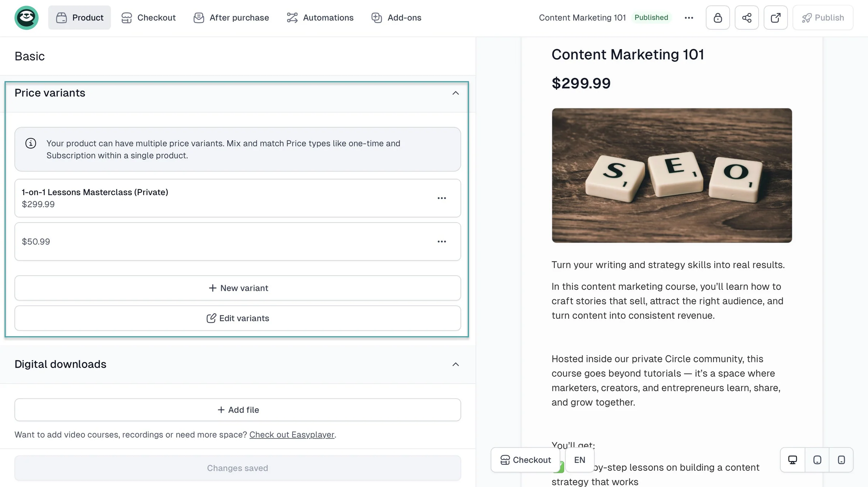Open product page in new window icon
This screenshot has width=868, height=487.
(776, 18)
